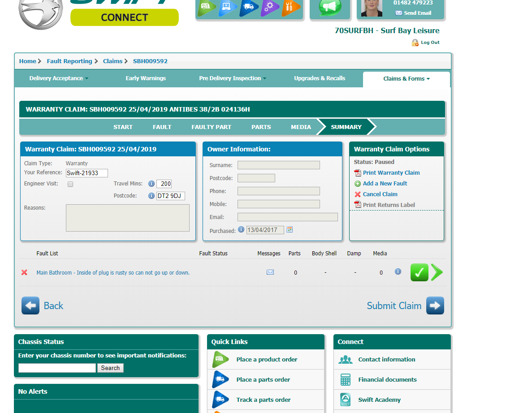
Task: Expand the Delivery Acceptance menu
Action: (x=59, y=78)
